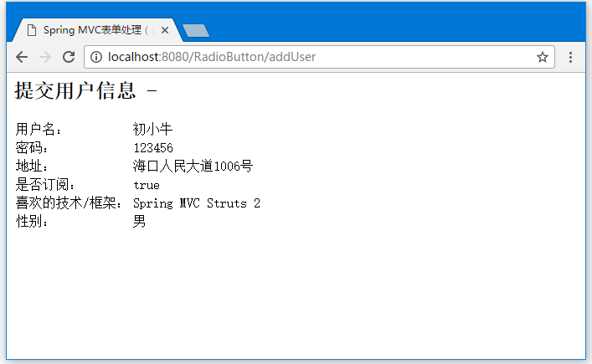Click the 喜欢的技术/框架 label
Screen dimensions: 592x364
coord(69,203)
